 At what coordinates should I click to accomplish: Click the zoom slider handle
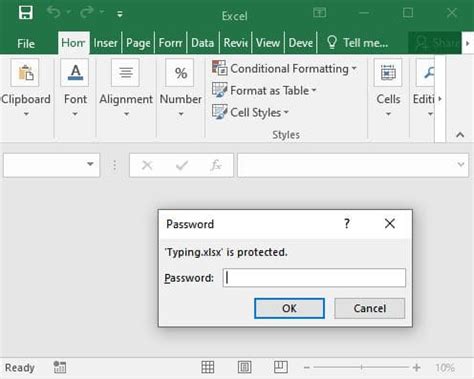[x=362, y=368]
